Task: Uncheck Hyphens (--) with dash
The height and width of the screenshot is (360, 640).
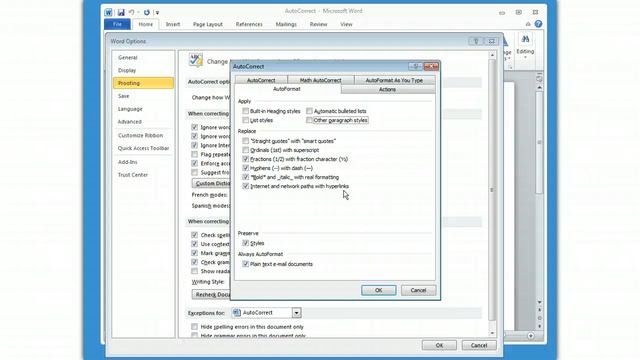Action: pyautogui.click(x=245, y=168)
